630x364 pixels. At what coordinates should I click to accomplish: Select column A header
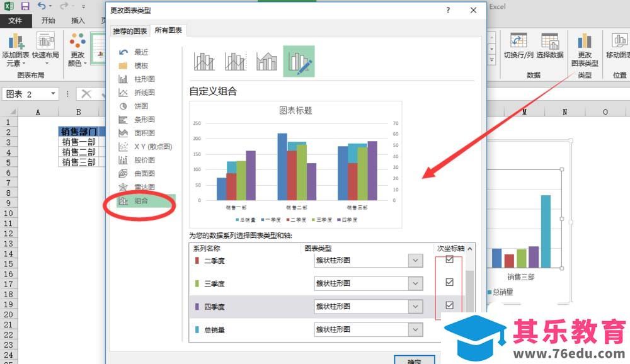38,111
